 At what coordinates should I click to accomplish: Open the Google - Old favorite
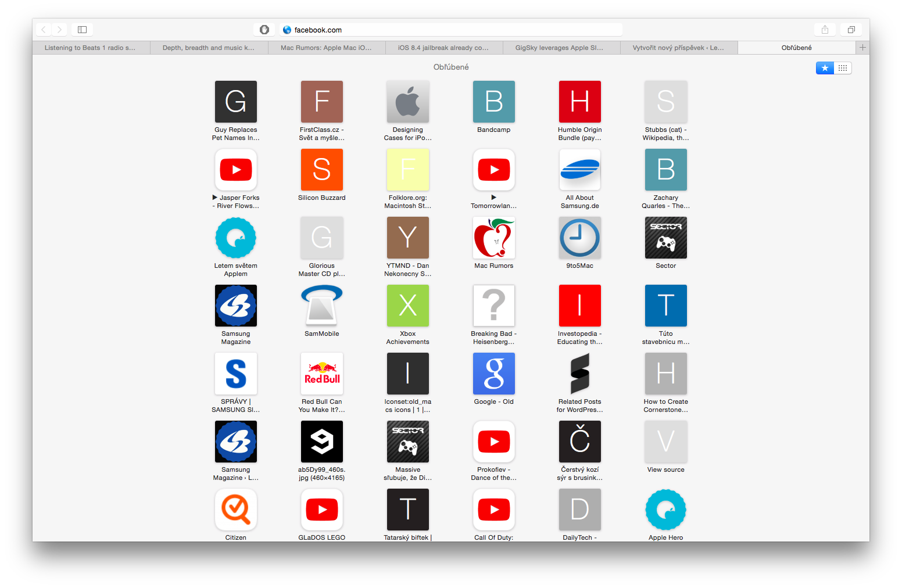tap(494, 374)
